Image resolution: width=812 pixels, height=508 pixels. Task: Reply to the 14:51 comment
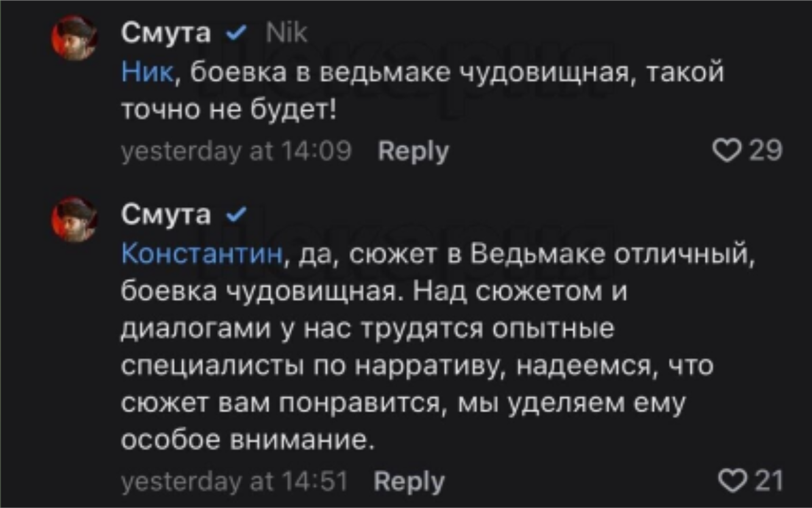(x=409, y=482)
